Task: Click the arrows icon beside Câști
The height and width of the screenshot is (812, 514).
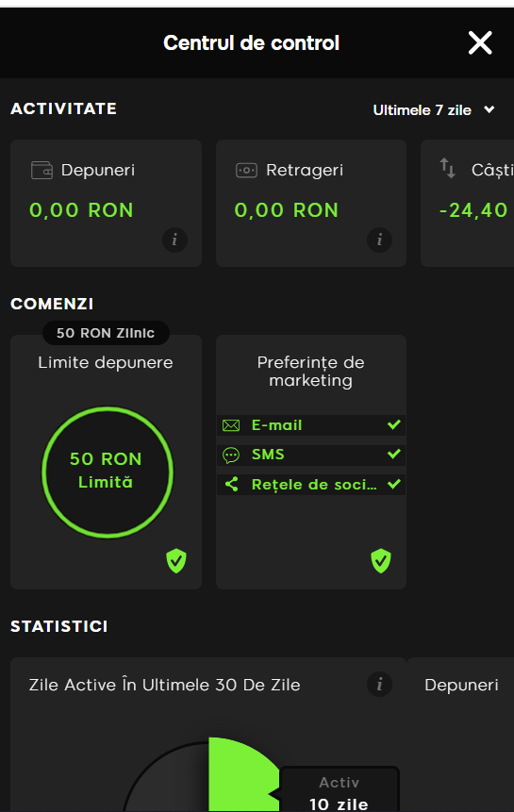Action: coord(448,169)
